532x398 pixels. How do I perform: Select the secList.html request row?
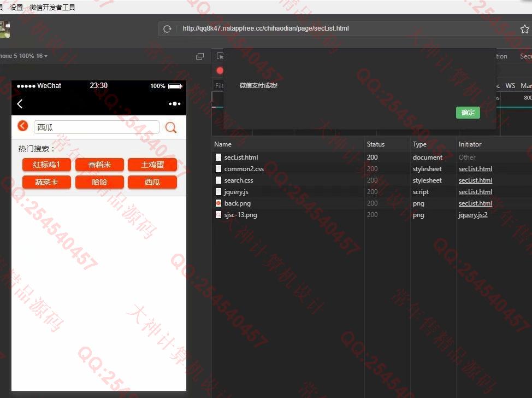click(372, 157)
